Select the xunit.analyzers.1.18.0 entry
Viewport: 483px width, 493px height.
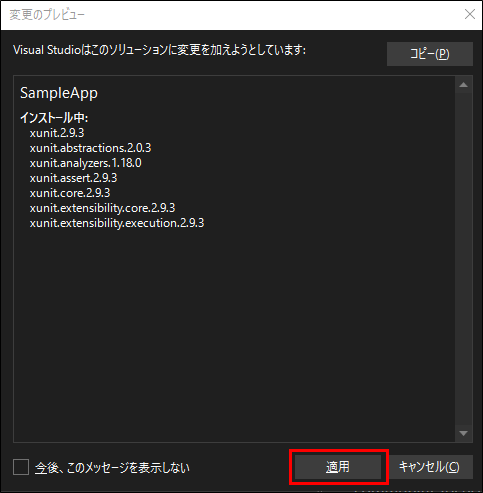coord(86,163)
